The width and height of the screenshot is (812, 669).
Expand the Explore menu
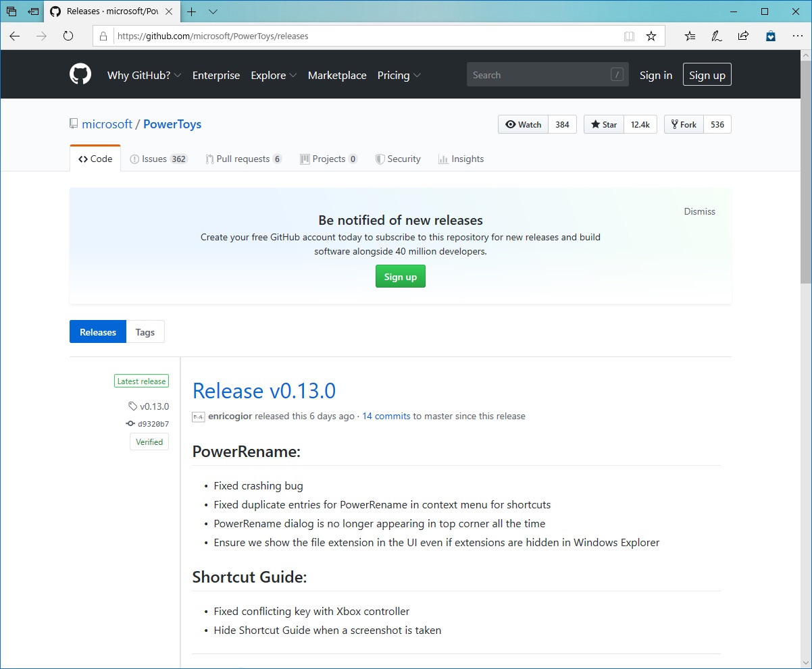pos(274,75)
